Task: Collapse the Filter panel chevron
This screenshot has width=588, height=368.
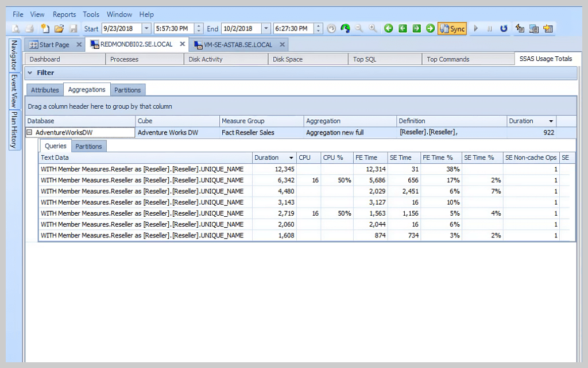Action: (x=30, y=72)
